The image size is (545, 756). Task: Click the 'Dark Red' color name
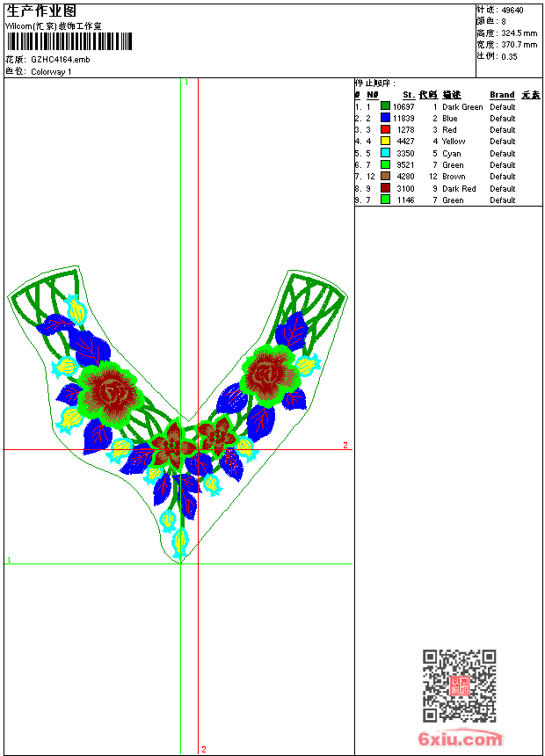pos(459,189)
